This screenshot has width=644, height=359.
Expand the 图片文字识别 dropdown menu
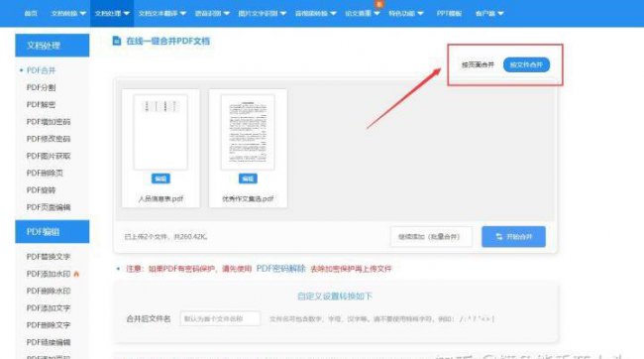pos(262,13)
